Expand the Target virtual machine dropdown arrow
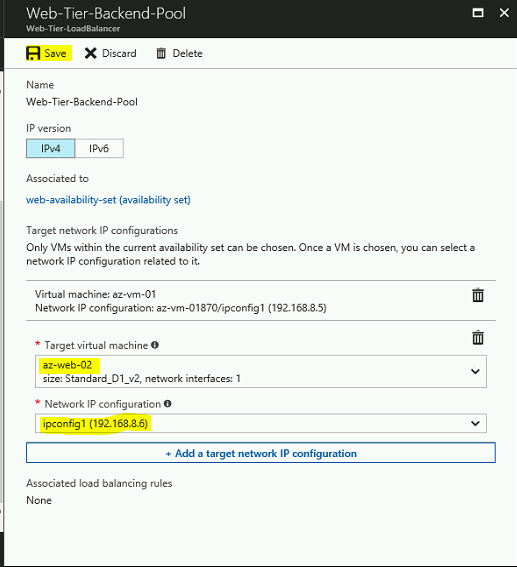This screenshot has width=517, height=567. click(x=475, y=371)
